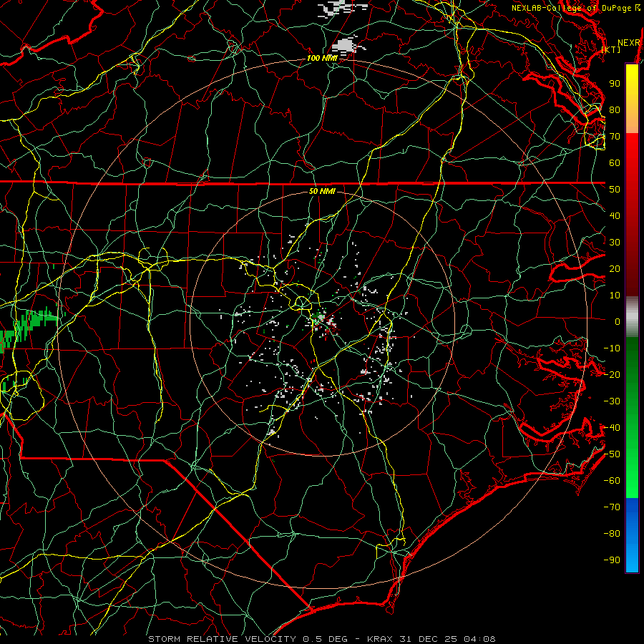This screenshot has width=644, height=644.
Task: Click the 10 value on velocity scale
Action: pos(615,296)
